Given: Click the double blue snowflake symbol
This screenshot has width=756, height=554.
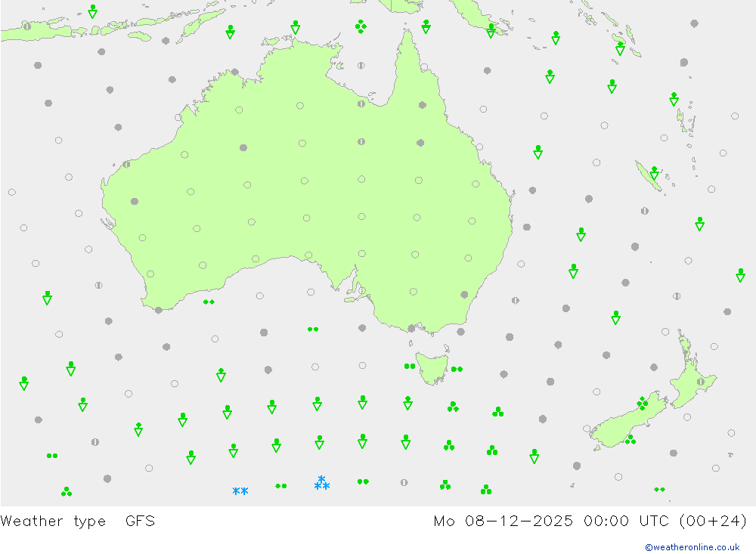Looking at the screenshot, I should (x=240, y=491).
